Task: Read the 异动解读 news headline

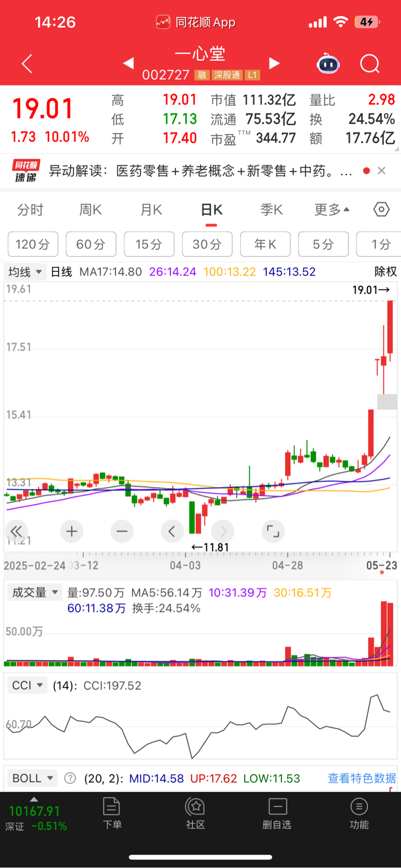Action: click(200, 171)
